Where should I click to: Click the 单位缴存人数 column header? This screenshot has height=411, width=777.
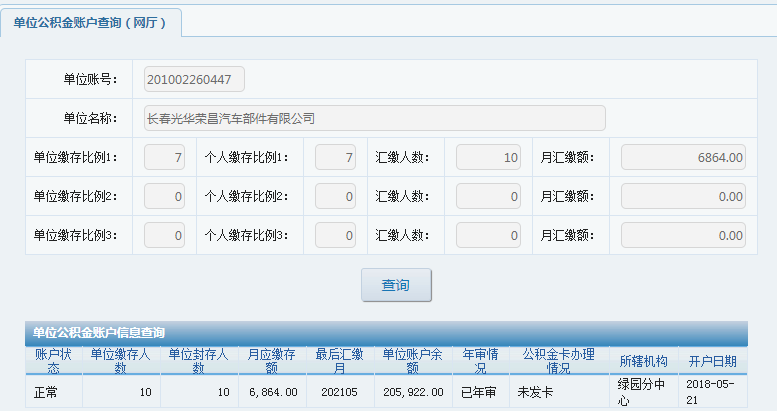(121, 361)
